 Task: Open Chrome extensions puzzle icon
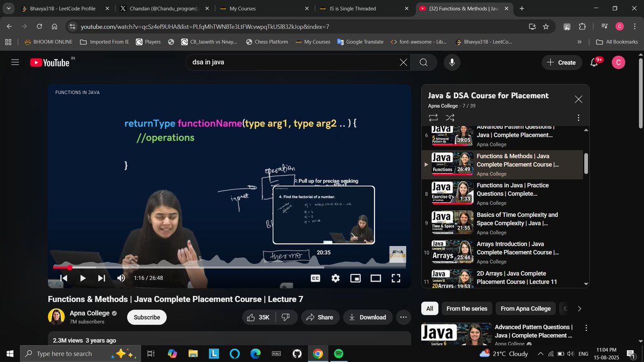coord(582,26)
